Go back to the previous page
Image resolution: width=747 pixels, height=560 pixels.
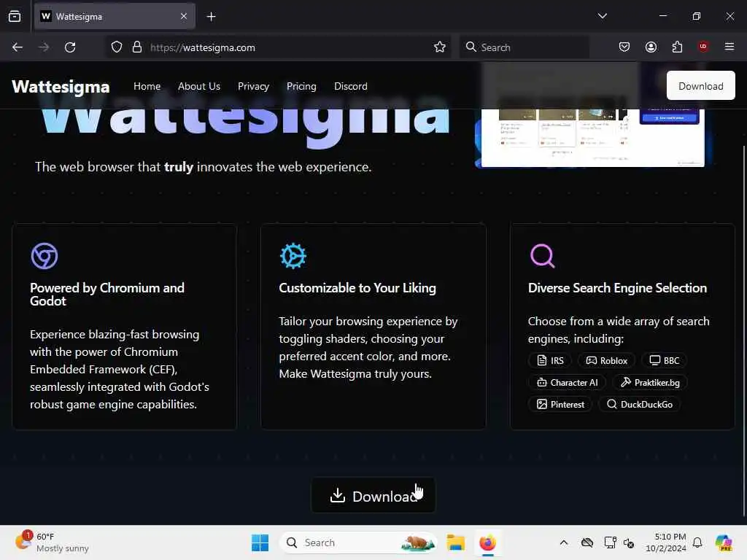[18, 47]
